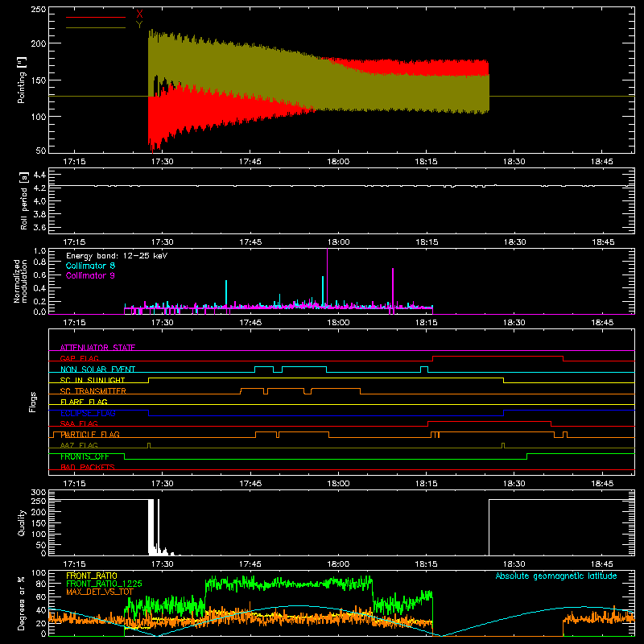Click the 18:30 time label under modulation plot
Image resolution: width=644 pixels, height=644 pixels.
click(514, 323)
